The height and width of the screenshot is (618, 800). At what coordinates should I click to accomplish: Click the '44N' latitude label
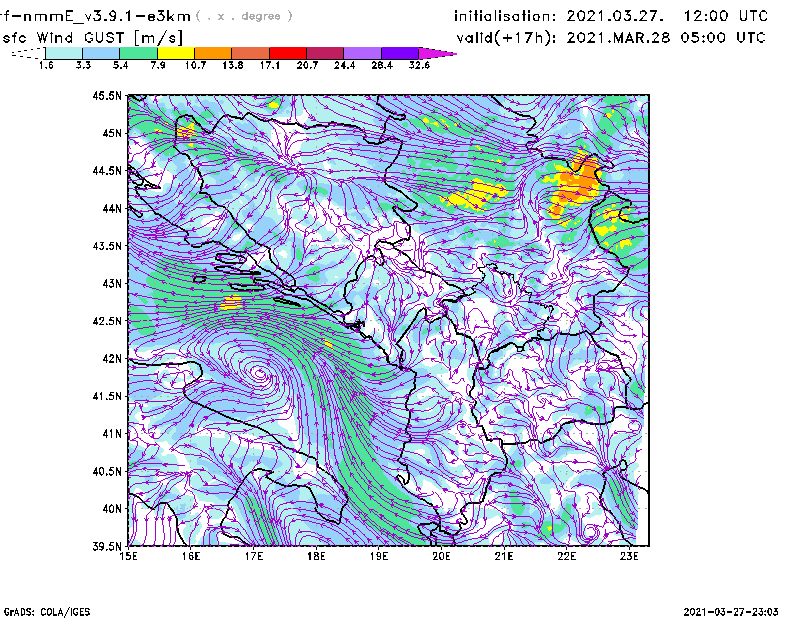tap(112, 208)
